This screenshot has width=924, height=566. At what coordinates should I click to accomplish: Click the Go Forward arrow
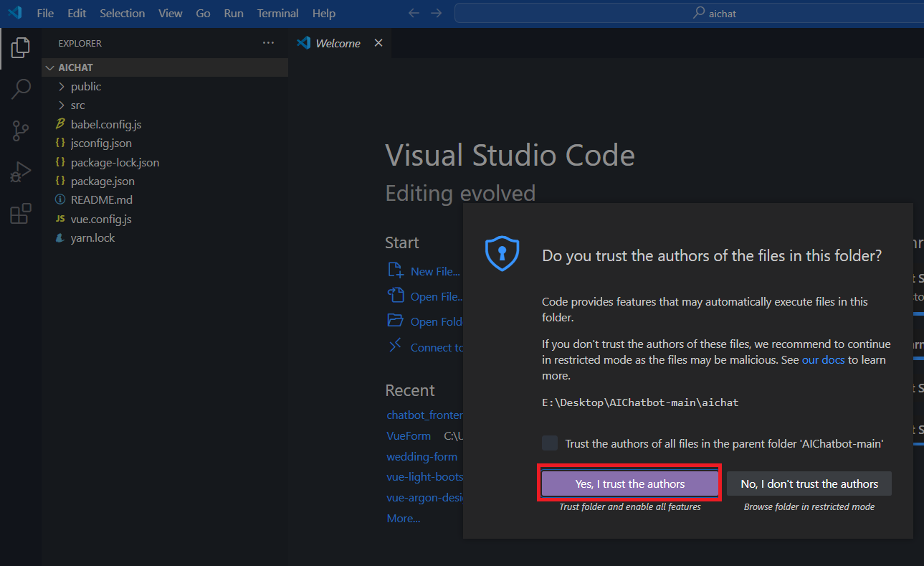pos(436,13)
